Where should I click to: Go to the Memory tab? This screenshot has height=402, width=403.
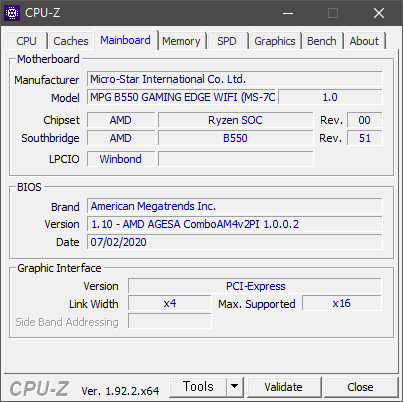click(181, 41)
